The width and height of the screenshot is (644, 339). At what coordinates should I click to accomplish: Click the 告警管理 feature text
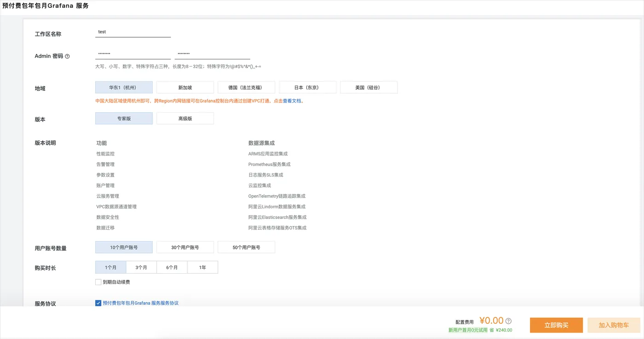(x=105, y=164)
